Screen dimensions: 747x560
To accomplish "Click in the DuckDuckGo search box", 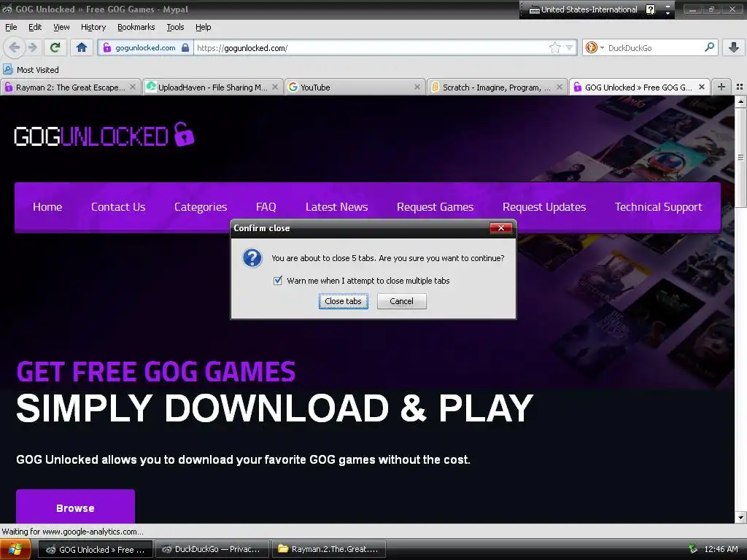I will (654, 47).
